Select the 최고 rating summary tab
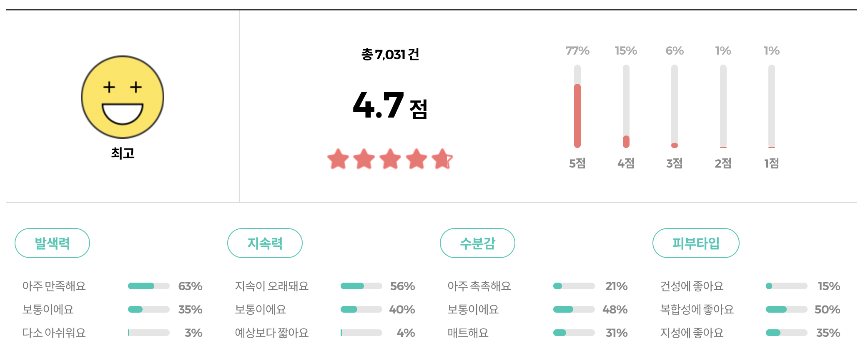This screenshot has height=351, width=868. click(123, 153)
